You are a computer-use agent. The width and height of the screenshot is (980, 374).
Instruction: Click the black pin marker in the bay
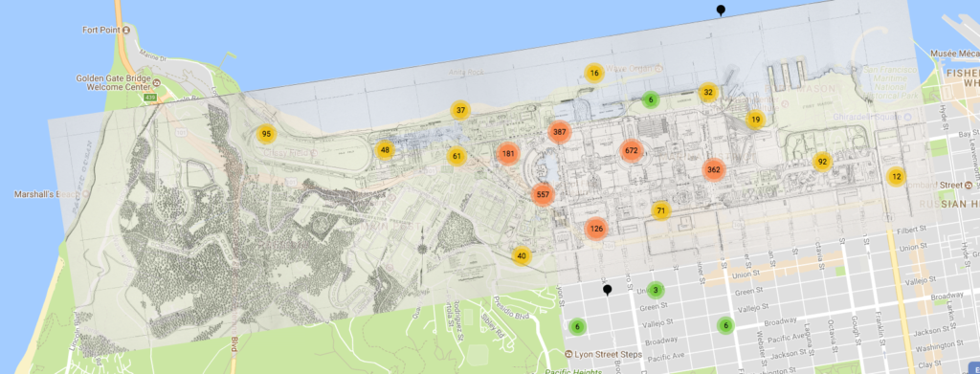pyautogui.click(x=721, y=10)
